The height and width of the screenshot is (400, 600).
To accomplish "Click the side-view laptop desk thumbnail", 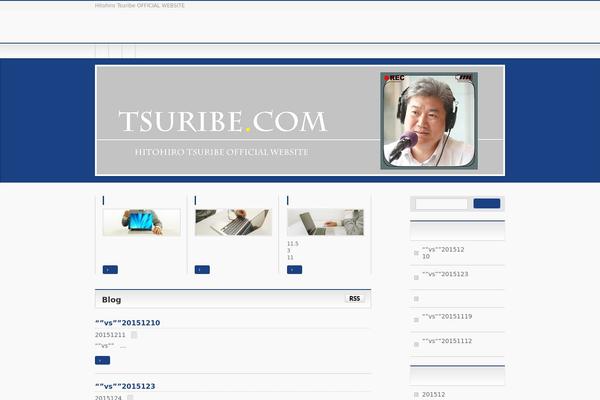I will coord(325,222).
